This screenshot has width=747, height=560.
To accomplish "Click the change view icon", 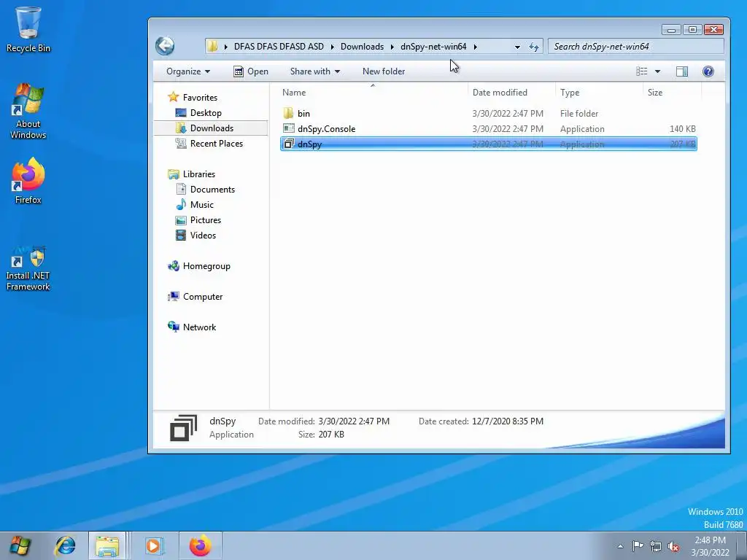I will click(x=642, y=71).
